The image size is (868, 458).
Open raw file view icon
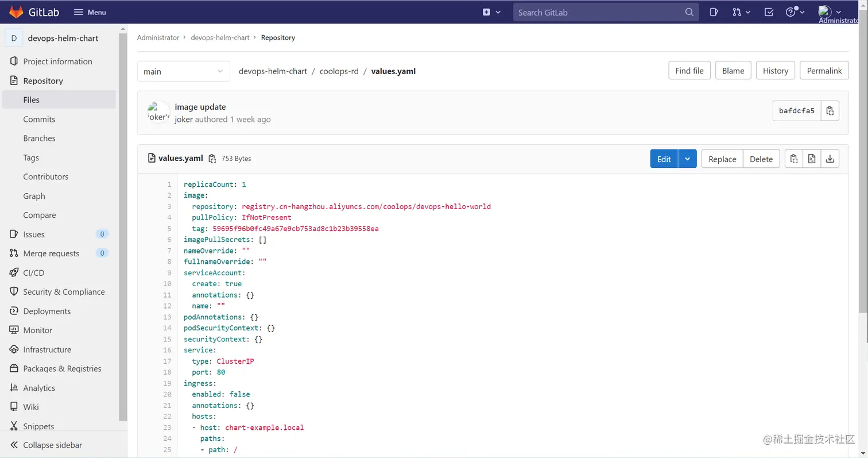812,159
